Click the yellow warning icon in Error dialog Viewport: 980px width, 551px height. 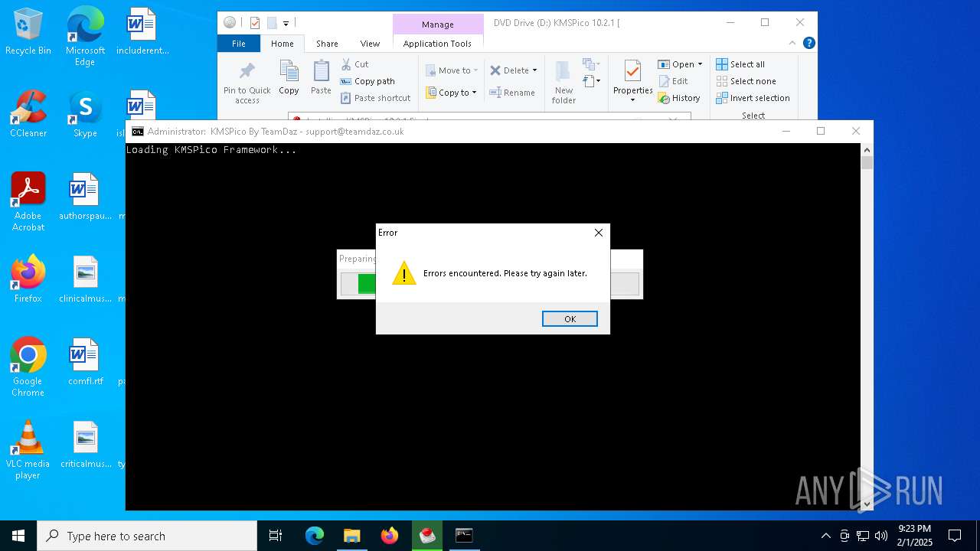click(x=404, y=272)
